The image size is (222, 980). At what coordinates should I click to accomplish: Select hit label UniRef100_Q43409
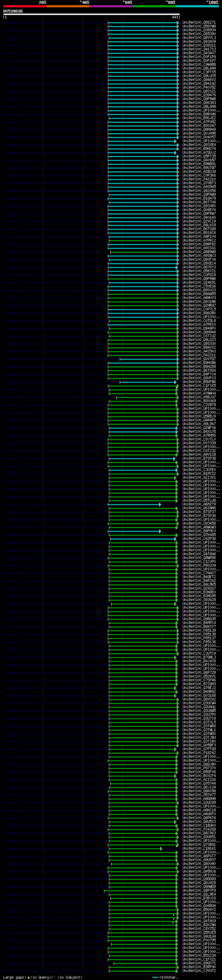(199, 41)
